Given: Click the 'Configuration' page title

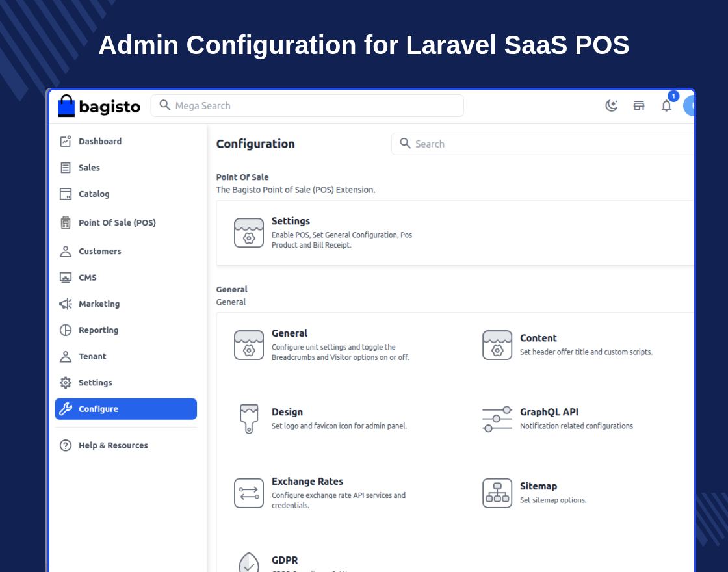Looking at the screenshot, I should coord(255,144).
